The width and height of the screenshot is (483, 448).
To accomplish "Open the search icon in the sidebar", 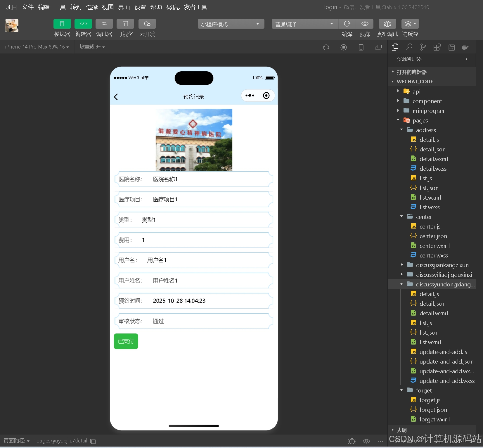I will click(x=409, y=47).
